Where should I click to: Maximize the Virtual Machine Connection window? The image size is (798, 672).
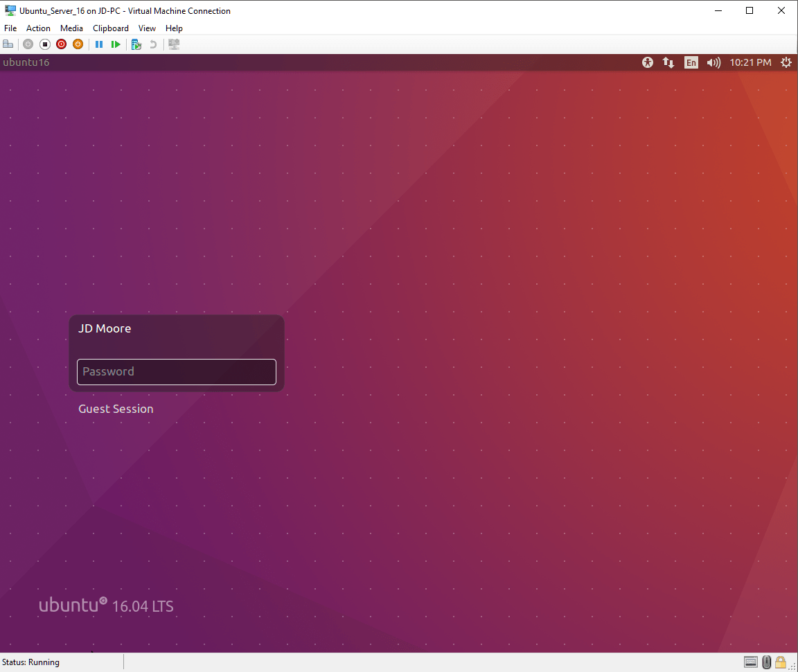749,10
